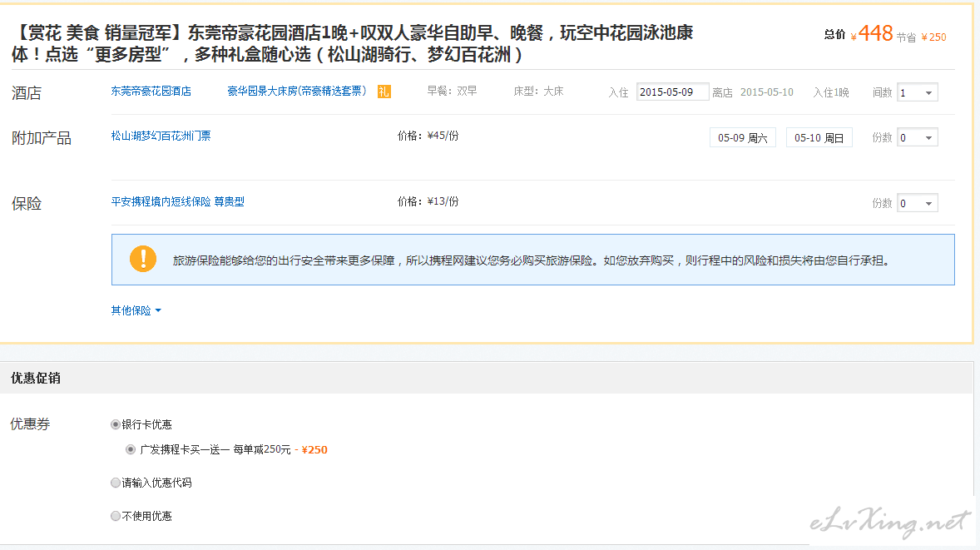The height and width of the screenshot is (550, 980).
Task: Open the 份数 dropdown for 松山湖梦幻百花洲门票
Action: [x=918, y=137]
